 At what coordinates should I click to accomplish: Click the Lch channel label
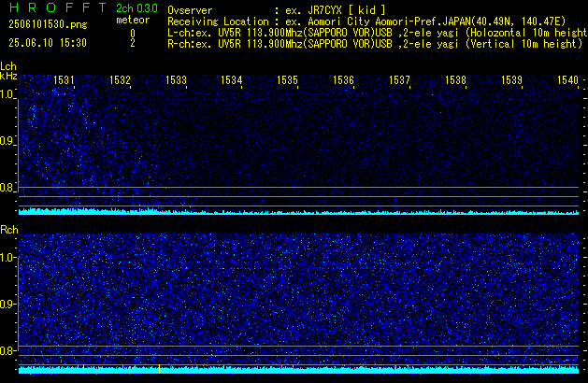pos(8,66)
